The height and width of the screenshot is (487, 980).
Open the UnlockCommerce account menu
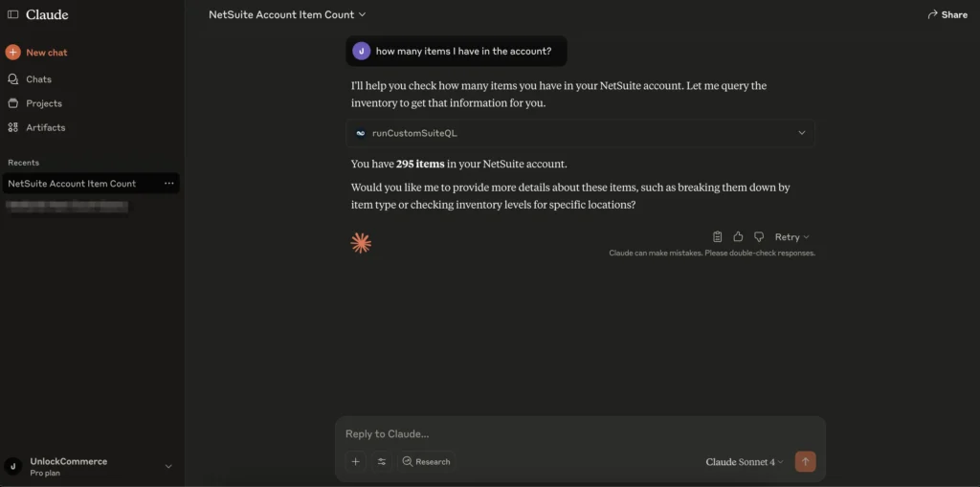[x=89, y=466]
